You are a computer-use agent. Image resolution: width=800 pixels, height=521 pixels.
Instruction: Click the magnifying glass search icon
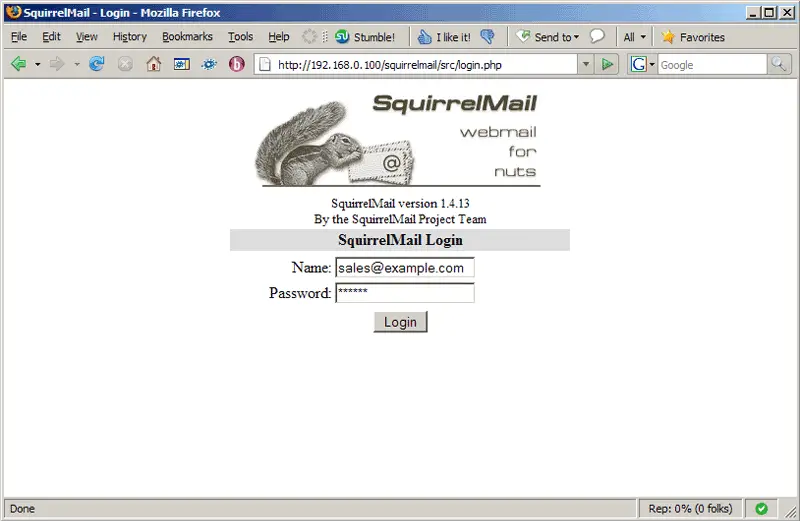coord(779,64)
